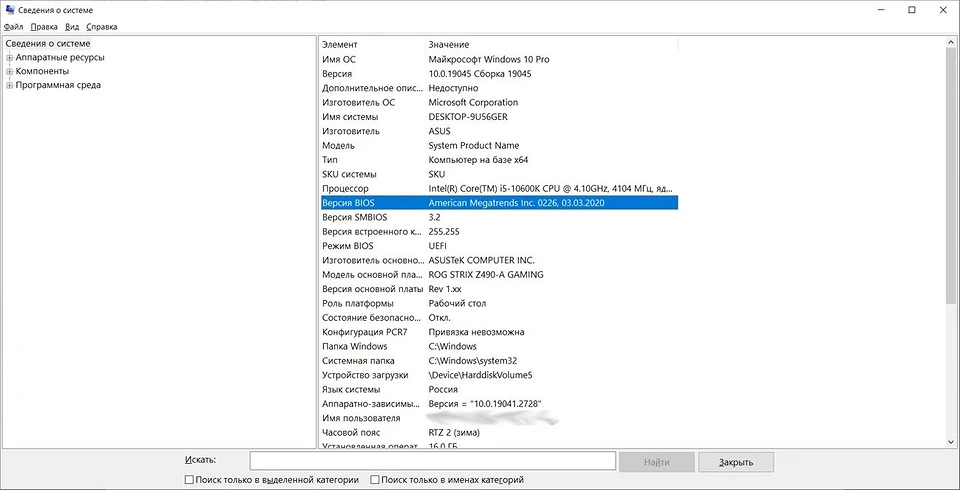Image resolution: width=960 pixels, height=490 pixels.
Task: Open the Правка menu
Action: point(44,27)
